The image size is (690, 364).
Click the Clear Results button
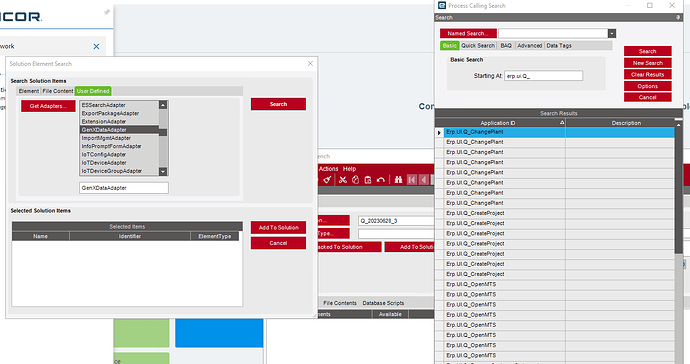[647, 74]
